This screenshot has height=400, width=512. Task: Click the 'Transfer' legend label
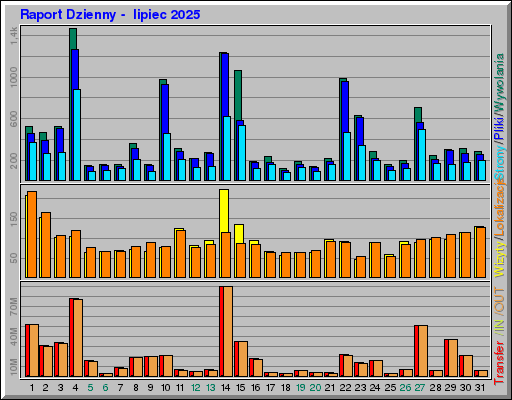500,363
